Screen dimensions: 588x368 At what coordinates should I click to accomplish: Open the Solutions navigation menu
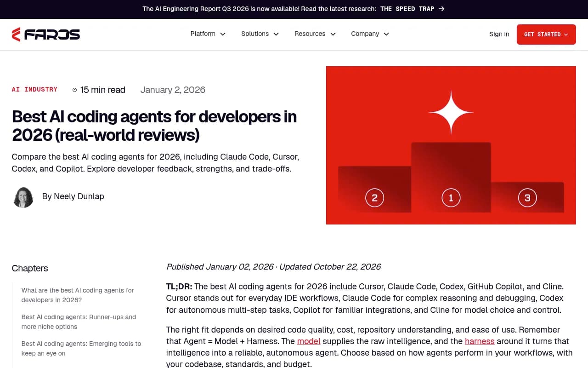(260, 34)
